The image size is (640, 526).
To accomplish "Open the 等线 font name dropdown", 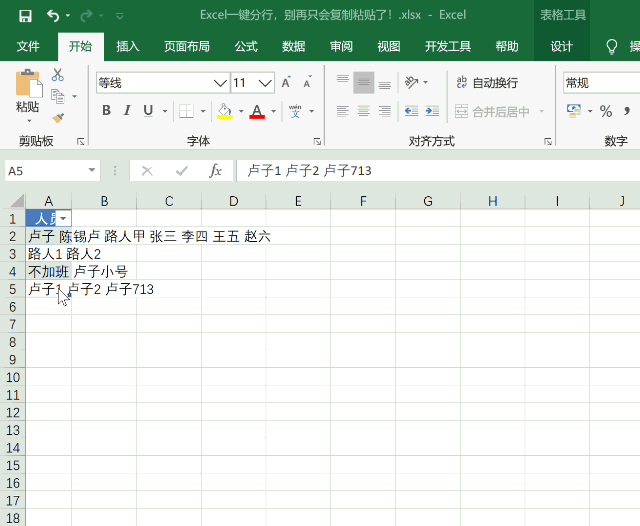I will coord(220,83).
